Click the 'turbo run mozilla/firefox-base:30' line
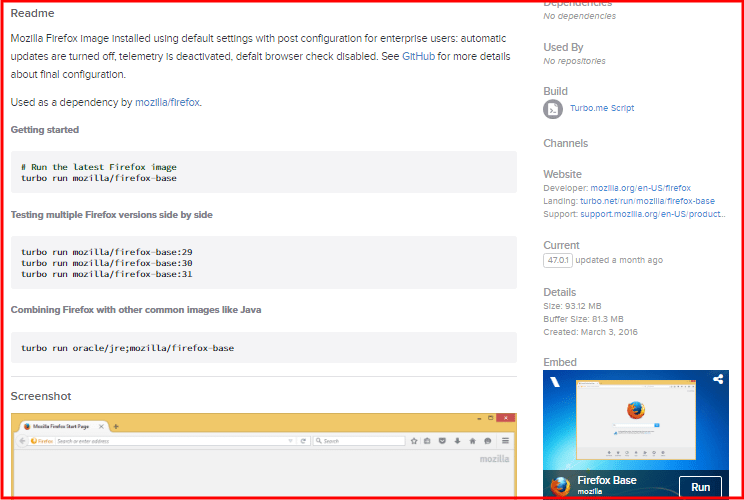This screenshot has height=500, width=744. (107, 263)
